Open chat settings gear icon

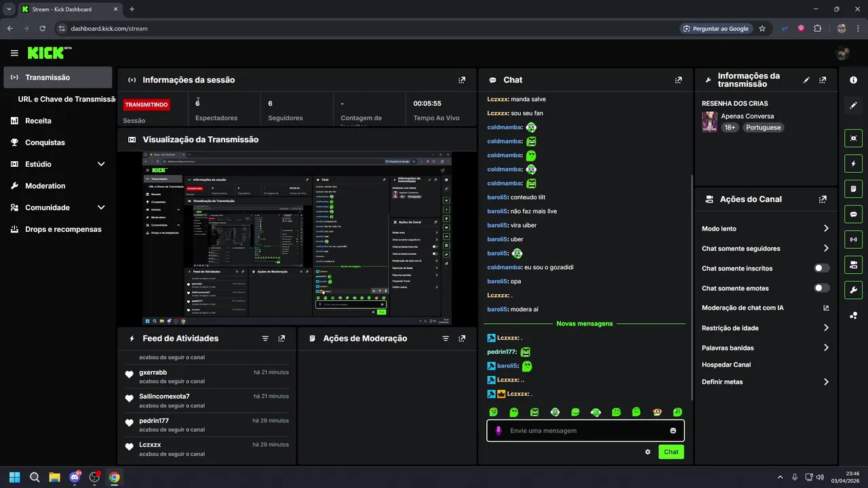point(648,451)
